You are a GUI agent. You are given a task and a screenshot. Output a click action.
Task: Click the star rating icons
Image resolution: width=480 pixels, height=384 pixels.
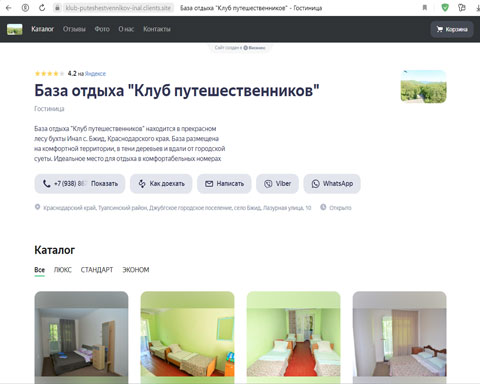point(49,73)
